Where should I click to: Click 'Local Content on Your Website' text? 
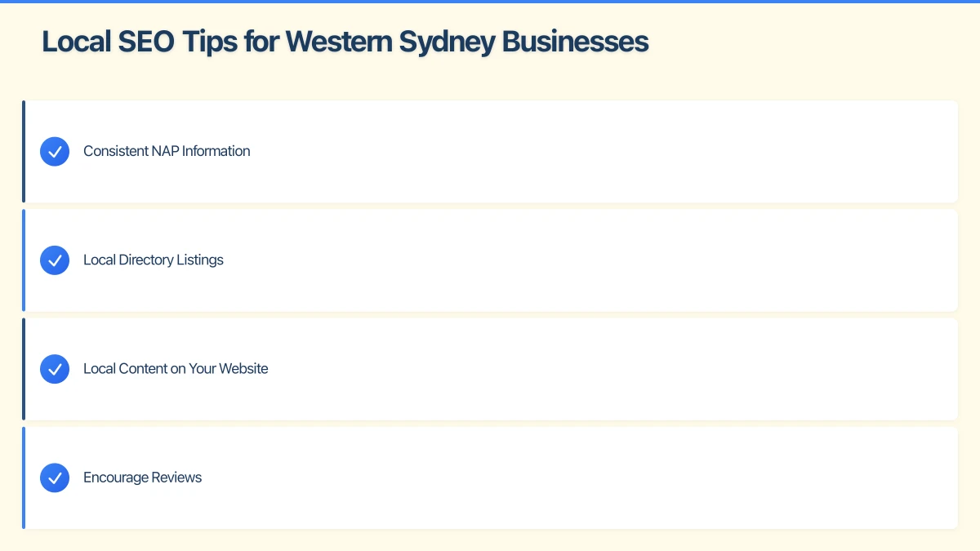[176, 368]
